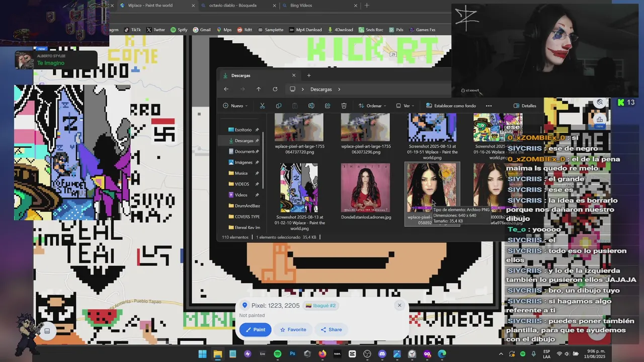Toggle the Detalles details pane
The image size is (644, 362).
(525, 106)
